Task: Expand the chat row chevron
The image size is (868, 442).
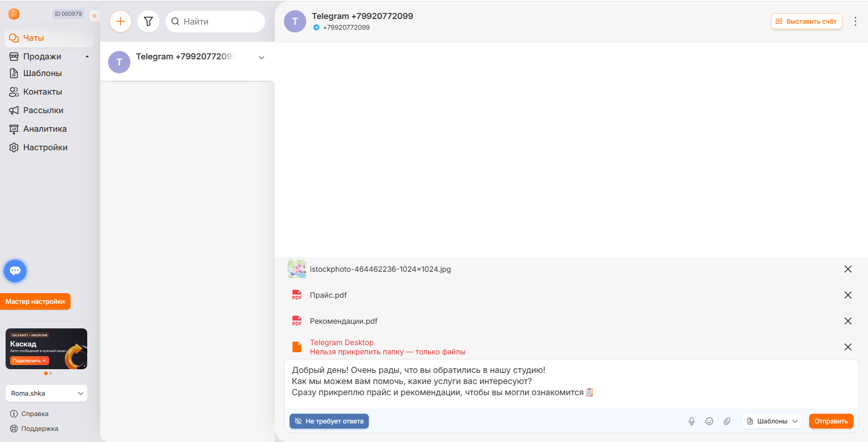Action: coord(262,58)
